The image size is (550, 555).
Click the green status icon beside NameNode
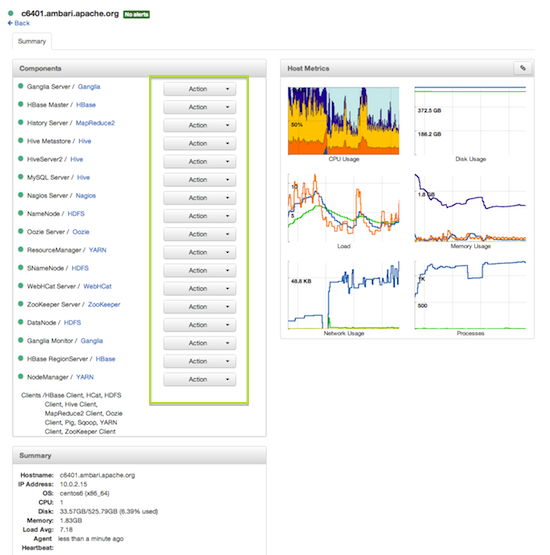21,213
